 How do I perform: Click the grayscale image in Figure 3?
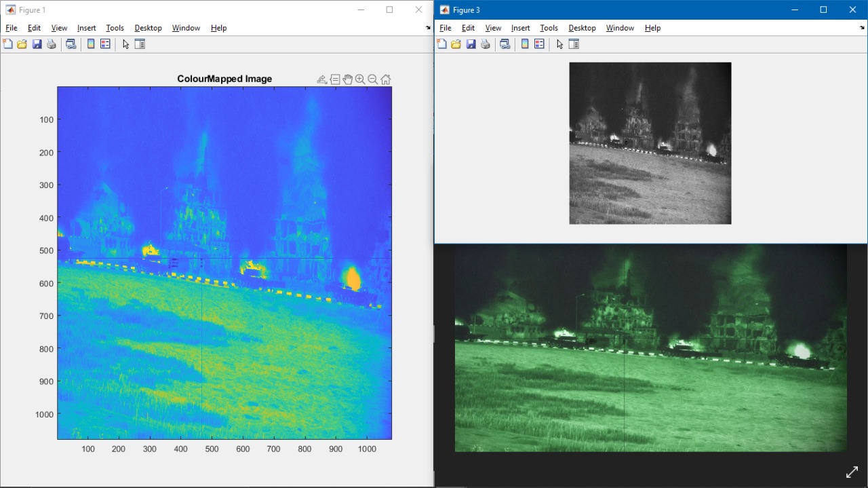(650, 143)
